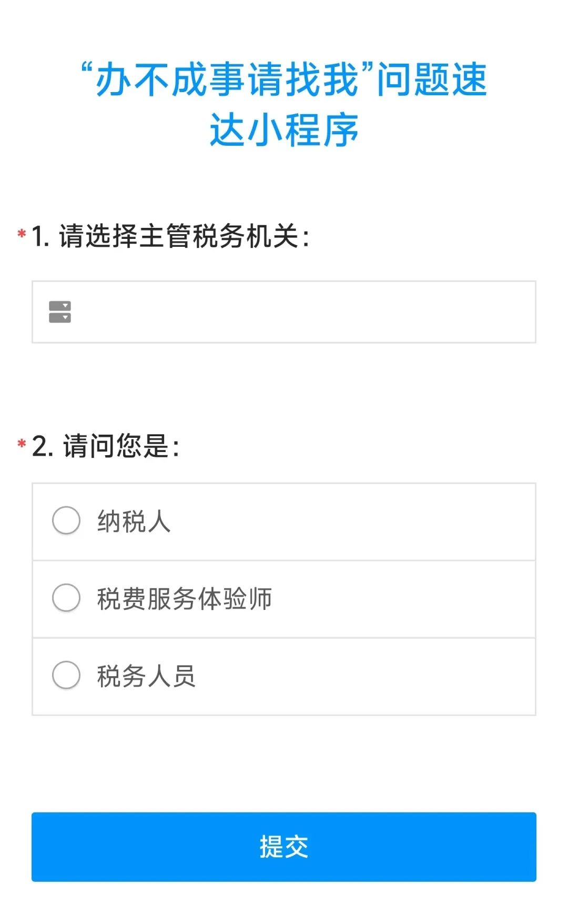Click question label 2. 请问您是
Image resolution: width=568 pixels, height=924 pixels.
click(x=106, y=446)
